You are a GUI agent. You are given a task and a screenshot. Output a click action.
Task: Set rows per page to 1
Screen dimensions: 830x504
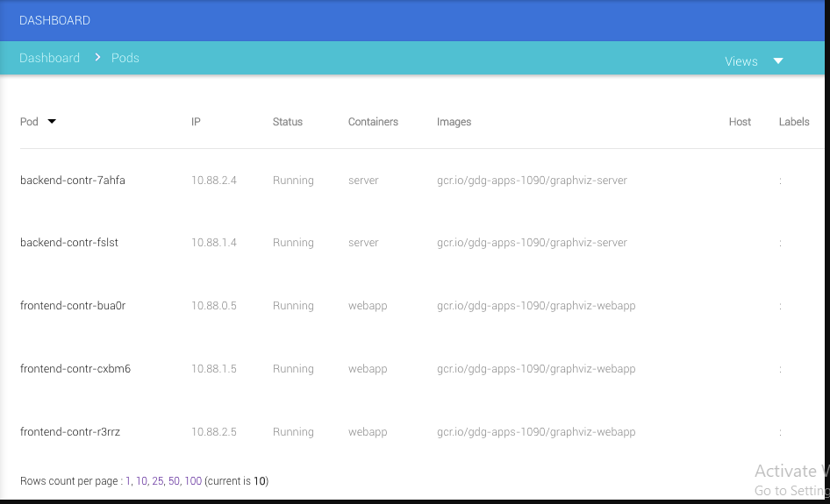[x=127, y=480]
